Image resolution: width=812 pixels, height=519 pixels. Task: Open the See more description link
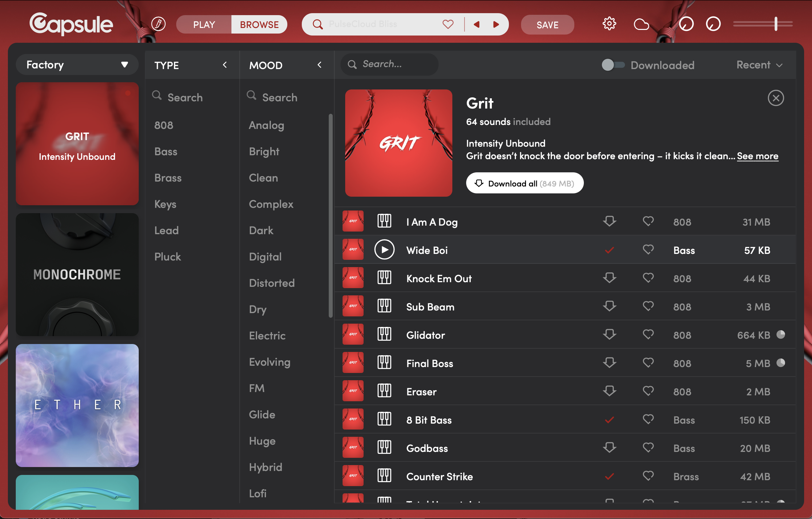757,156
